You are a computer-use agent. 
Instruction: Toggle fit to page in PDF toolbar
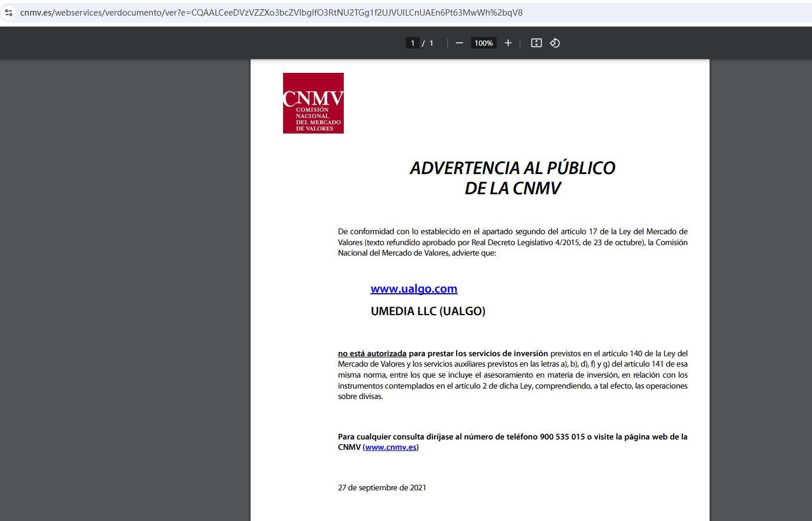(x=537, y=43)
